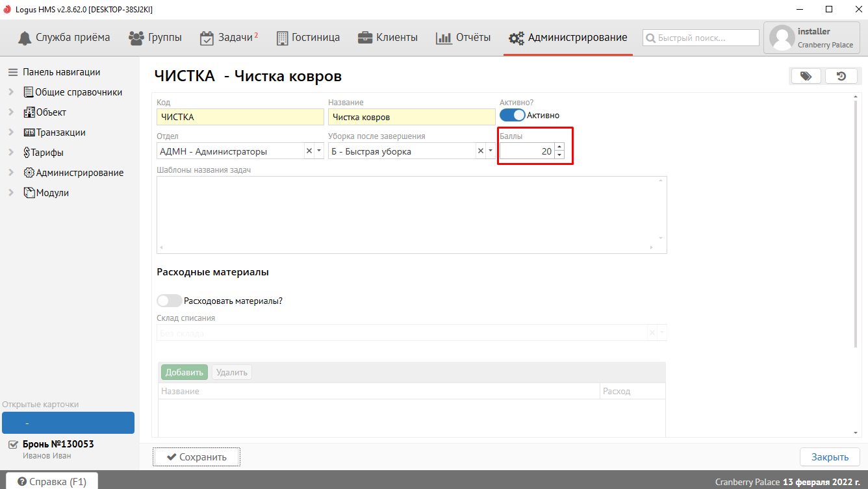Viewport: 868px width, 489px height.
Task: Enable Расходовать материалы switch
Action: point(170,301)
